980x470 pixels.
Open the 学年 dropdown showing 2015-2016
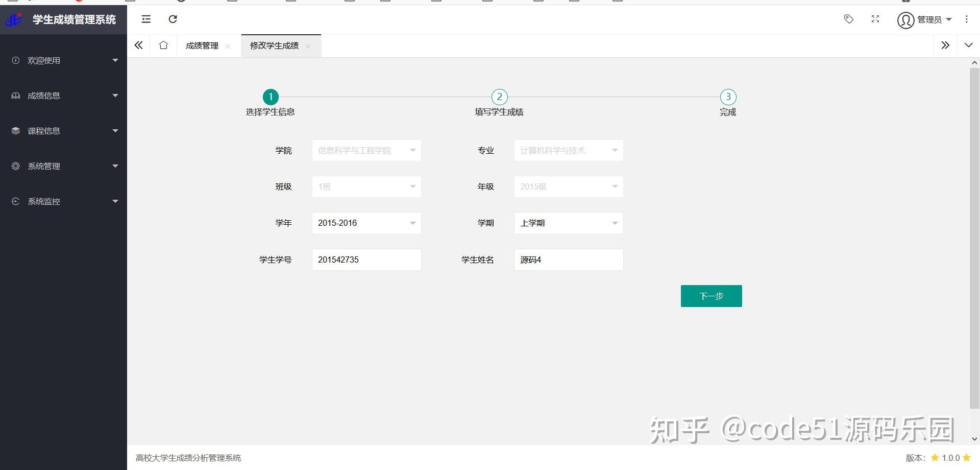point(366,223)
